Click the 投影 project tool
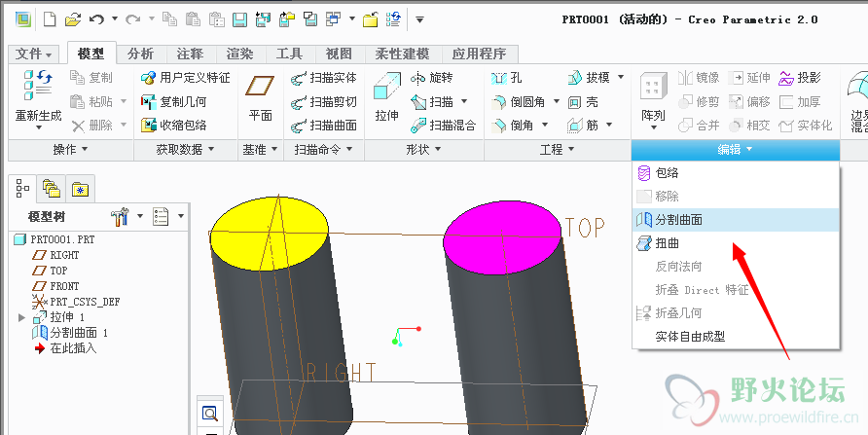Screen dimensions: 868x435 pos(799,78)
